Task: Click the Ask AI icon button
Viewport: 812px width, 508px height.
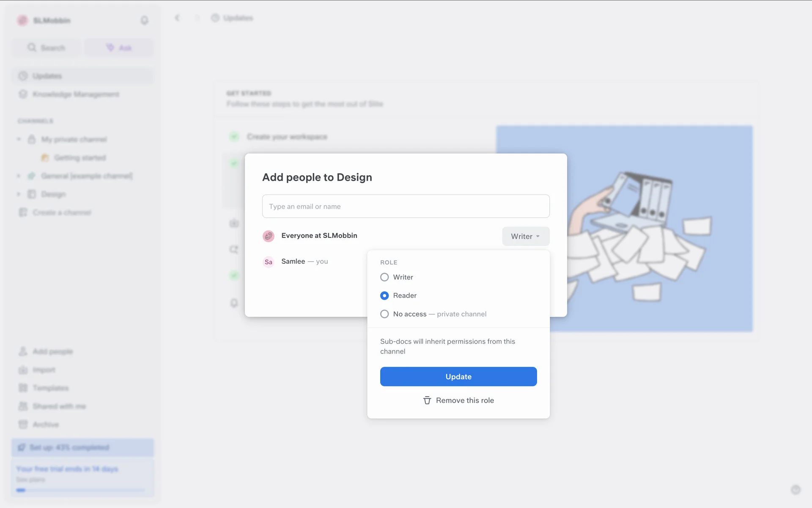Action: coord(110,47)
